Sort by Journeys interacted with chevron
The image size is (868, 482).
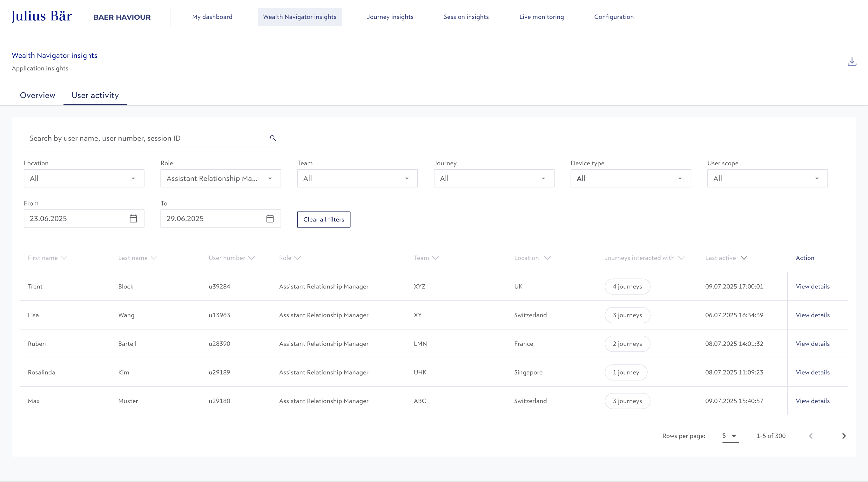tap(681, 258)
